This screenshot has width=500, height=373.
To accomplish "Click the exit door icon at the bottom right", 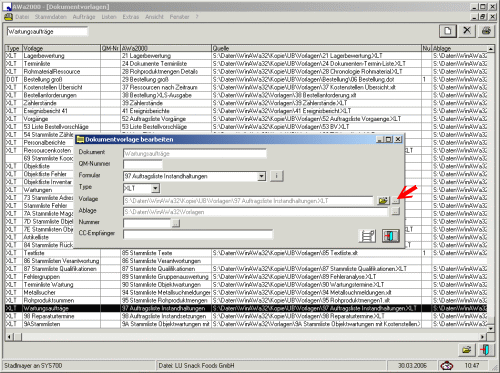I will (485, 350).
